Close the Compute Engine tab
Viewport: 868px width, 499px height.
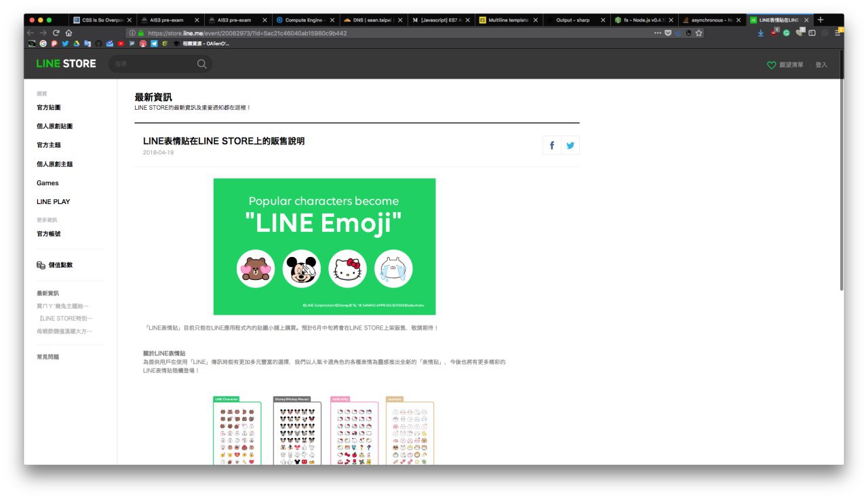(332, 20)
